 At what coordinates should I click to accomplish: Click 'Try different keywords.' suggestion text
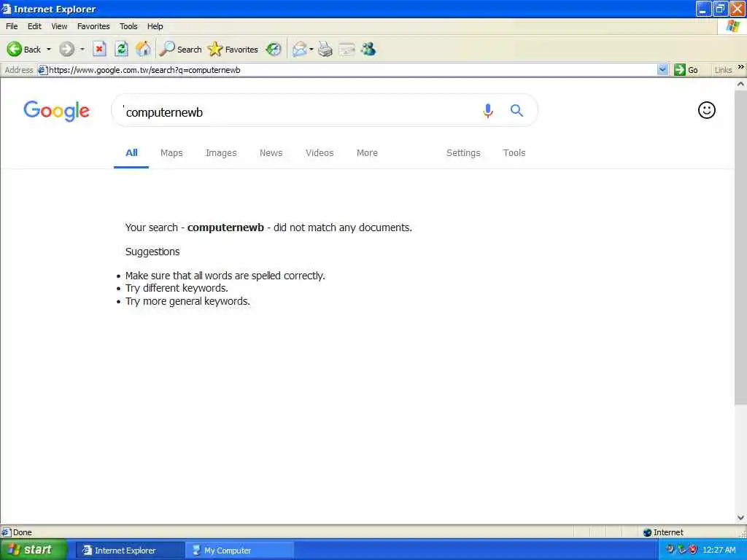click(x=177, y=288)
